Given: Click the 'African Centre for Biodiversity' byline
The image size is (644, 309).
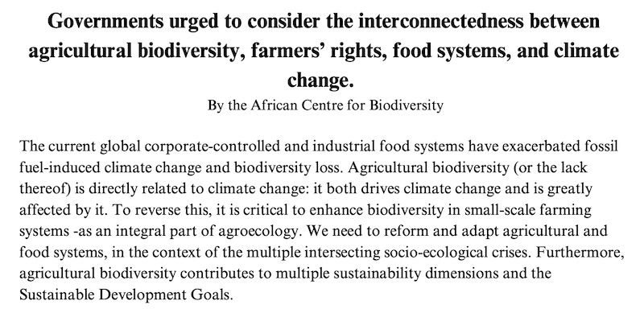Looking at the screenshot, I should pos(347,105).
